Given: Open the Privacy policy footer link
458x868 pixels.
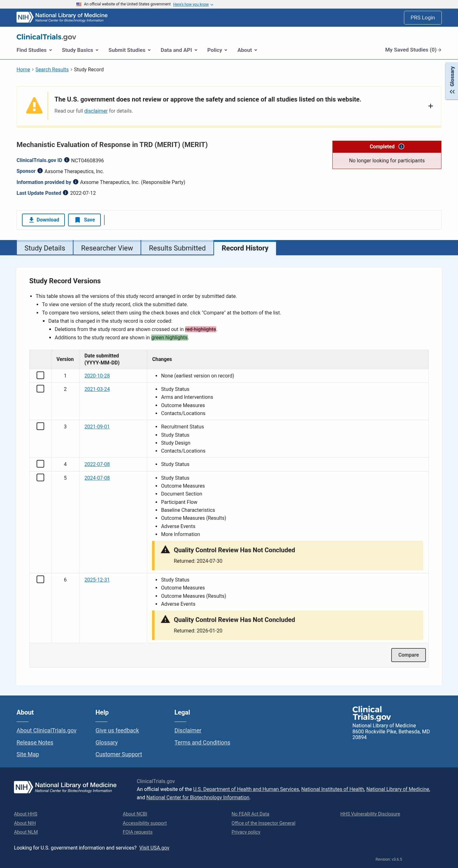Looking at the screenshot, I should point(246,832).
